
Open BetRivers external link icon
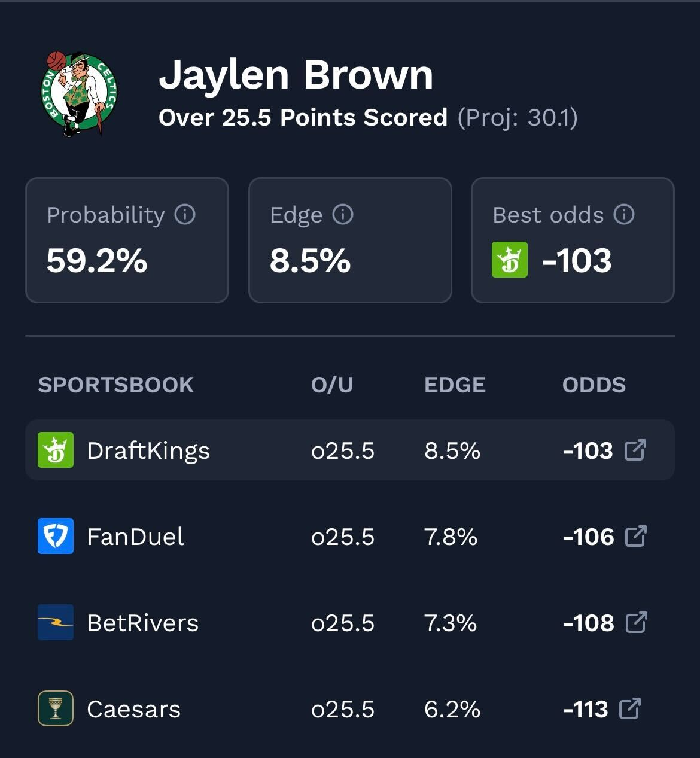pos(636,622)
